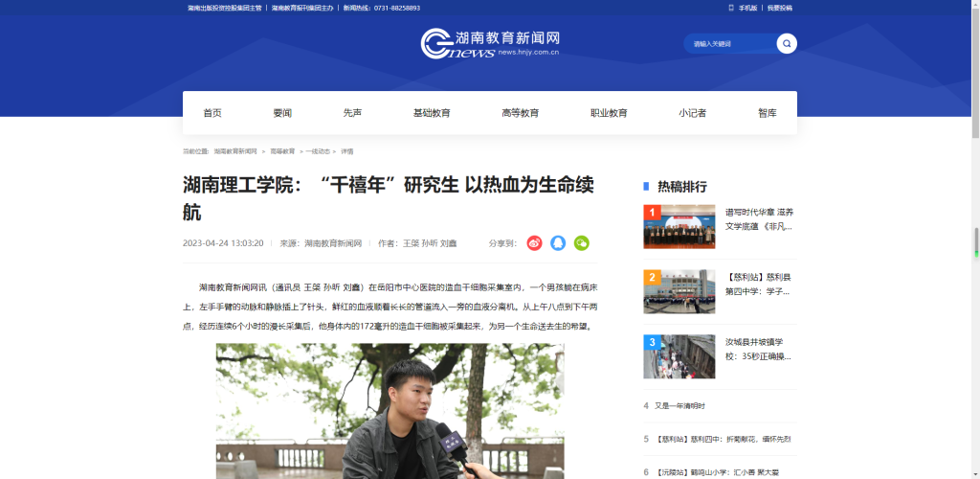Click the mobile phone icon for 手机版
The height and width of the screenshot is (479, 980).
(x=731, y=8)
